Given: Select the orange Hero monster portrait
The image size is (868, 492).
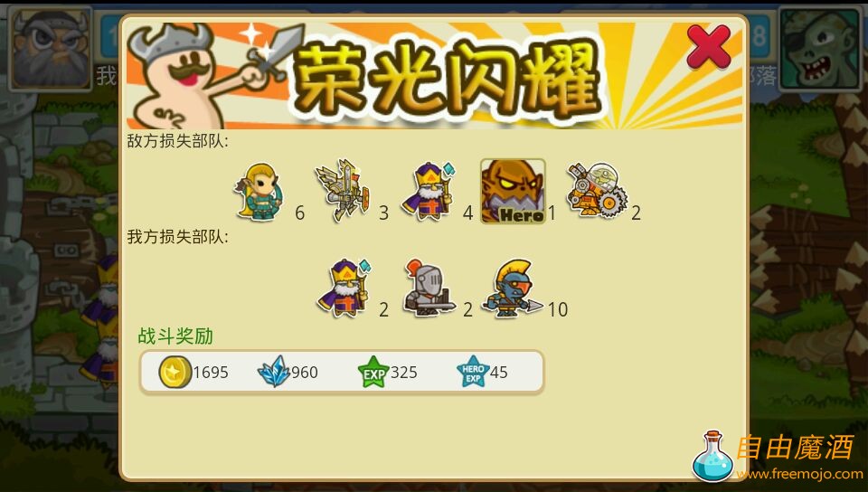Looking at the screenshot, I should [x=513, y=192].
